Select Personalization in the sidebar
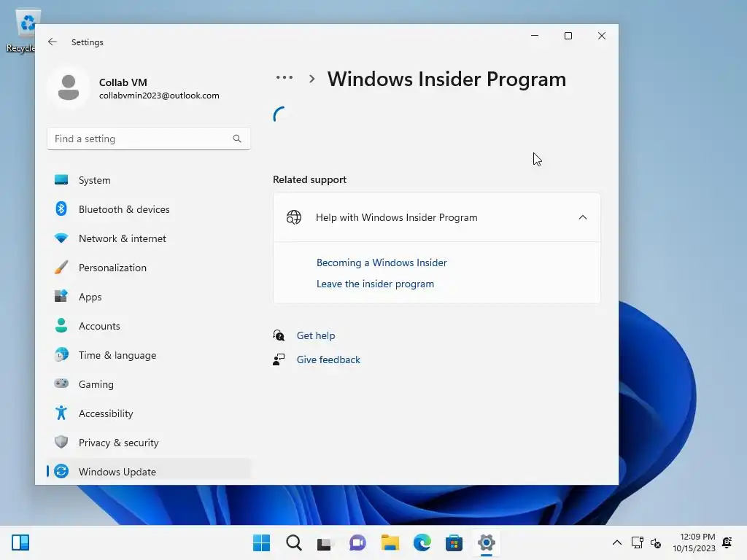The image size is (747, 560). click(149, 268)
